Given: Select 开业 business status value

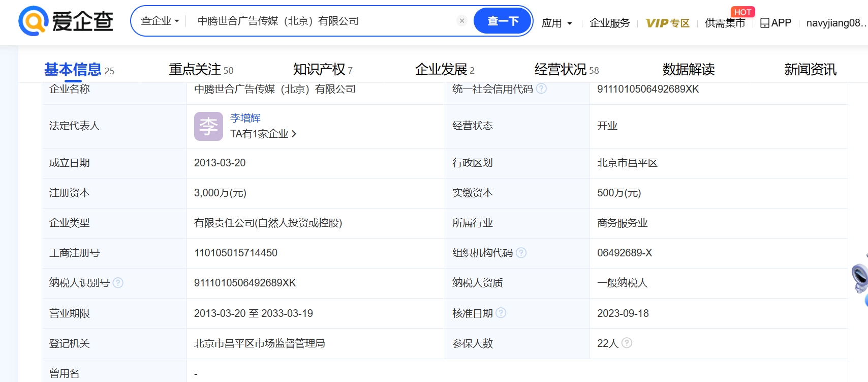Looking at the screenshot, I should point(607,126).
